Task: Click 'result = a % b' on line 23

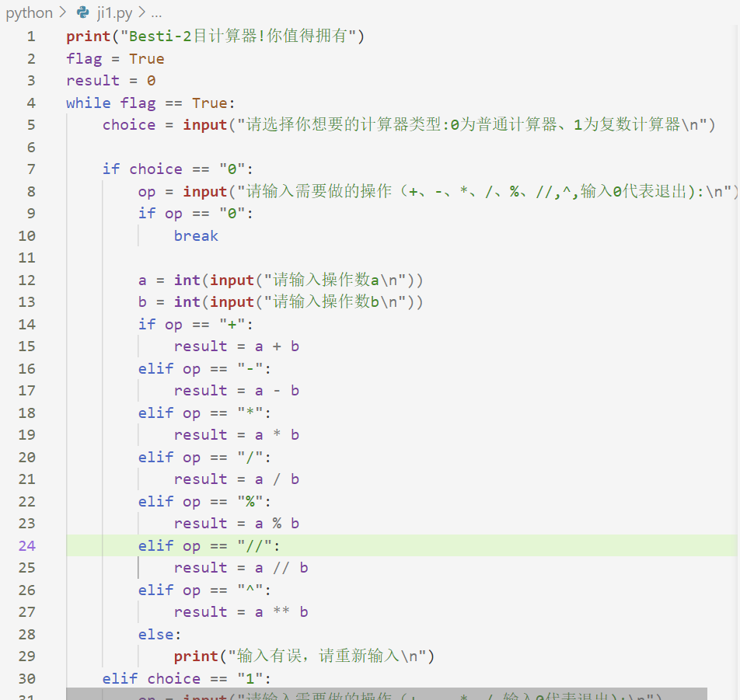Action: pos(236,524)
